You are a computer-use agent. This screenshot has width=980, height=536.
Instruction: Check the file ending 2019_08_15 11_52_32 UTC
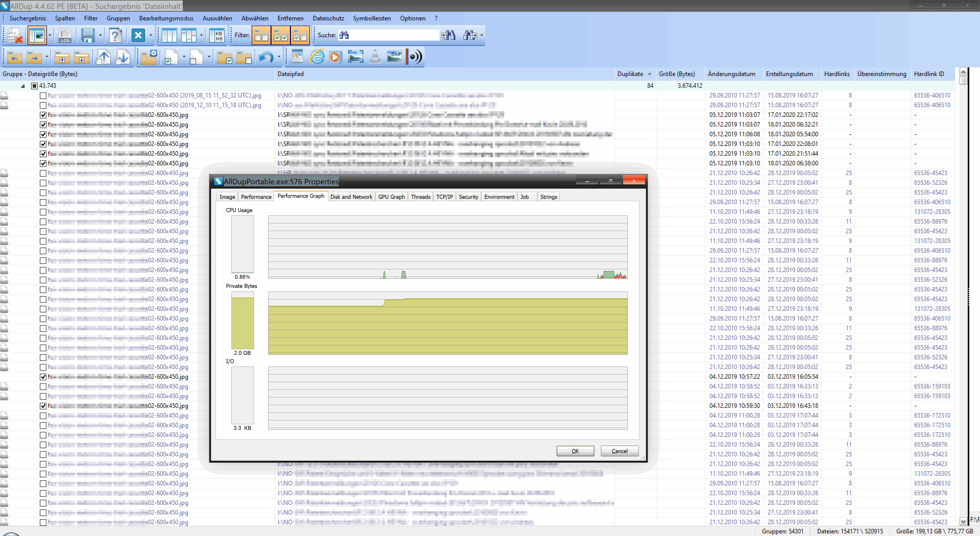coord(43,95)
